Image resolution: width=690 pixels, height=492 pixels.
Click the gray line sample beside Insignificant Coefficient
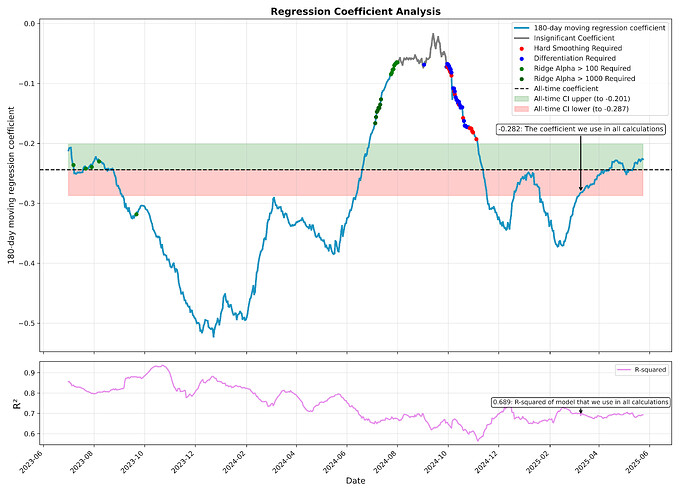click(x=521, y=38)
